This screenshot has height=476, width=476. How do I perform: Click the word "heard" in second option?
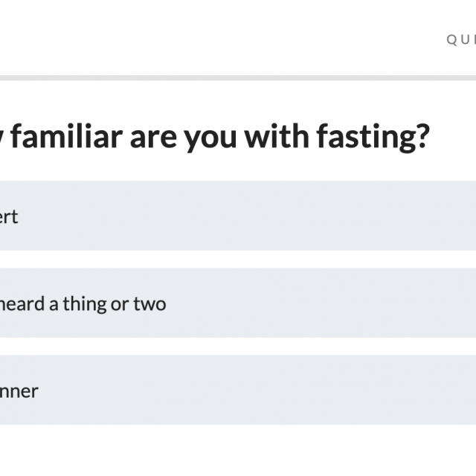coord(19,303)
